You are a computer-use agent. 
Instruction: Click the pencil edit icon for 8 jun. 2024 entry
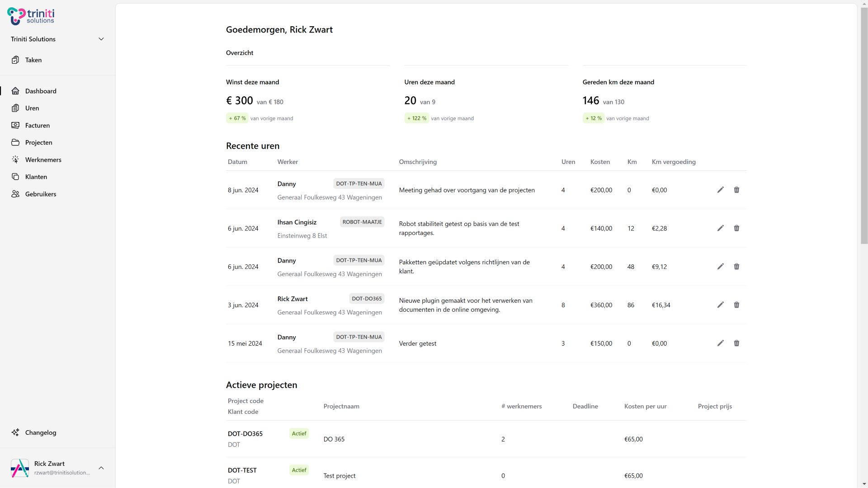720,190
